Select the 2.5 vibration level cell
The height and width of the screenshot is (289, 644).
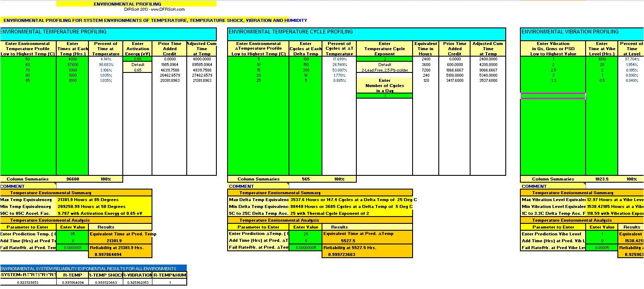[x=553, y=70]
